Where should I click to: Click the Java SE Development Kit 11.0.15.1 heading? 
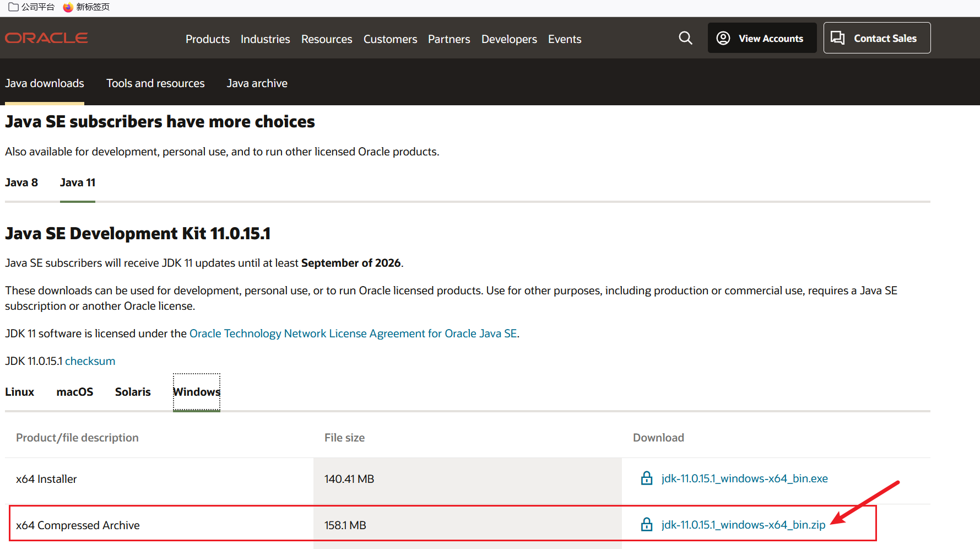click(138, 234)
